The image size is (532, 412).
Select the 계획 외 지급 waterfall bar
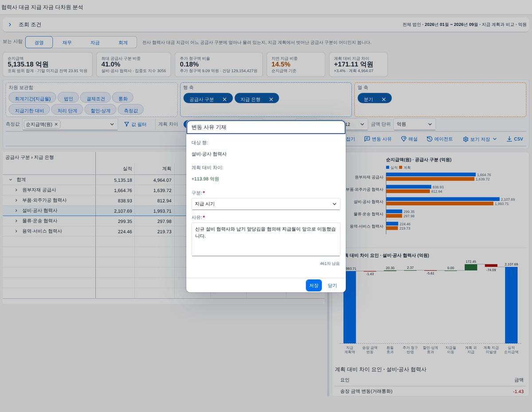(x=471, y=268)
